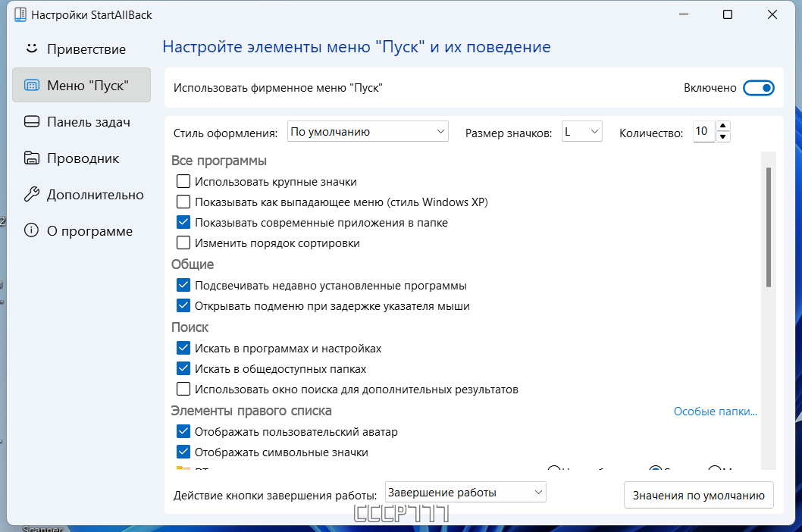Click the folder icon beside Проводник
Viewport: 802px width, 532px height.
[x=32, y=158]
